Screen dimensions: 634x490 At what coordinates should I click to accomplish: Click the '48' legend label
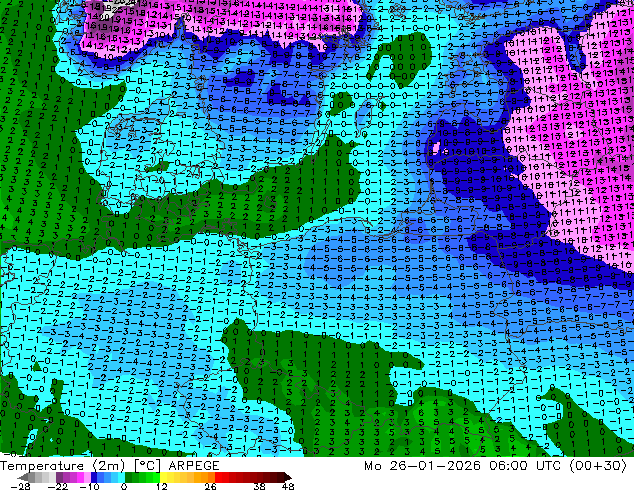pos(288,486)
